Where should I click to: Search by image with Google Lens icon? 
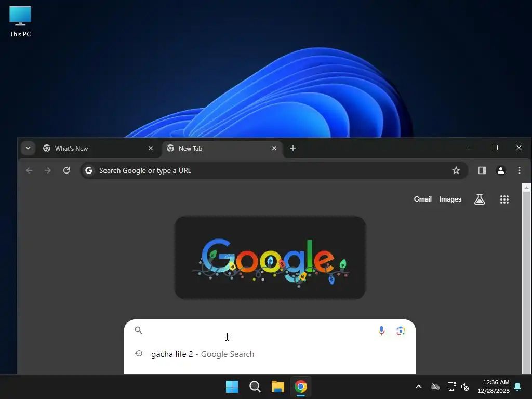(401, 330)
